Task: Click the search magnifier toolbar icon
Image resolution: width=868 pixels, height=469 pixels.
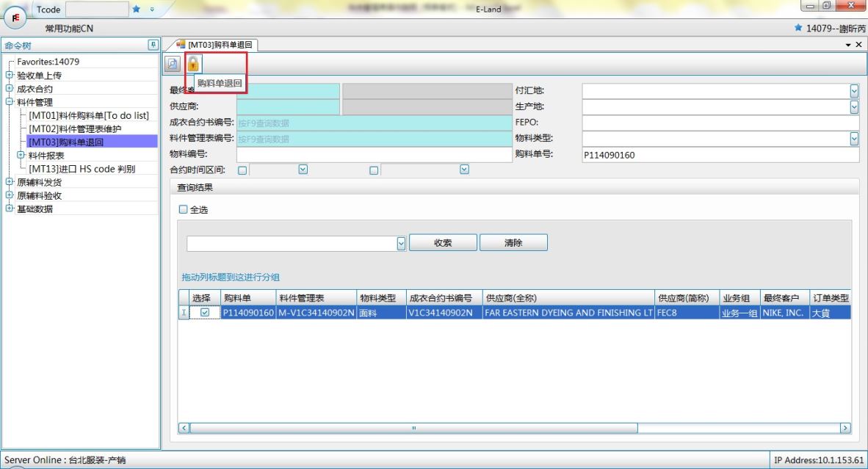Action: (170, 64)
